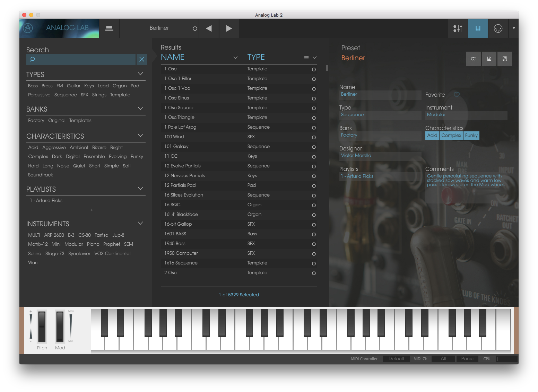Add a new playlist with the plus icon
The image size is (538, 392).
point(92,210)
